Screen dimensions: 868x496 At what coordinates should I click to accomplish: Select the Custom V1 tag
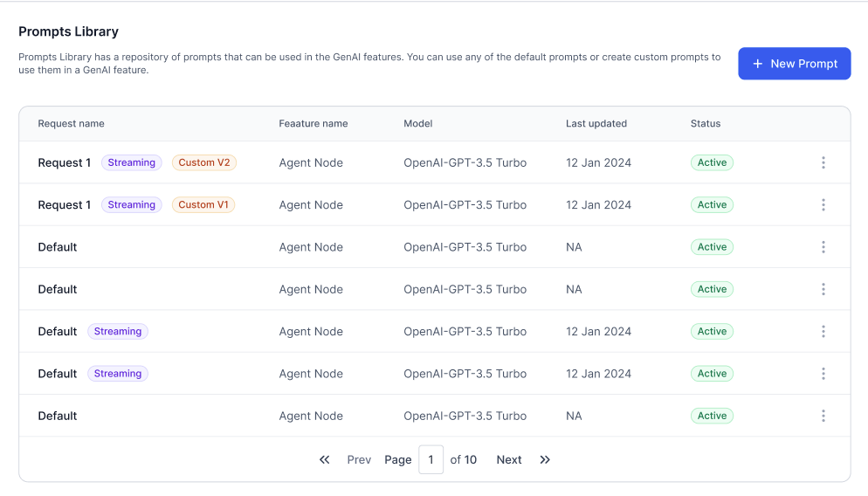(x=203, y=205)
